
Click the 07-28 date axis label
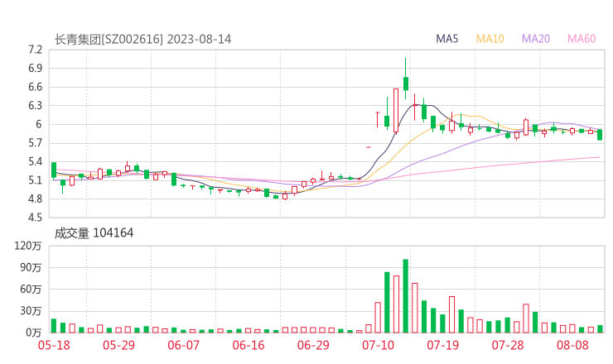pyautogui.click(x=508, y=345)
